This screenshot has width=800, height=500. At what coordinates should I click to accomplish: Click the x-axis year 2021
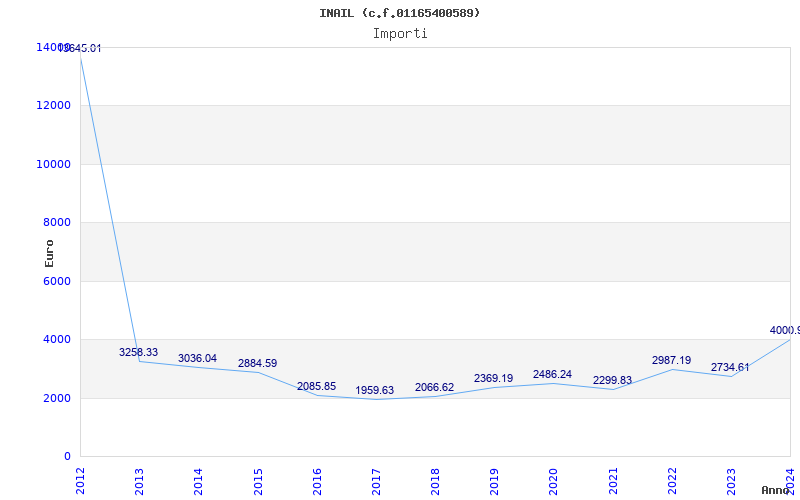(x=613, y=481)
